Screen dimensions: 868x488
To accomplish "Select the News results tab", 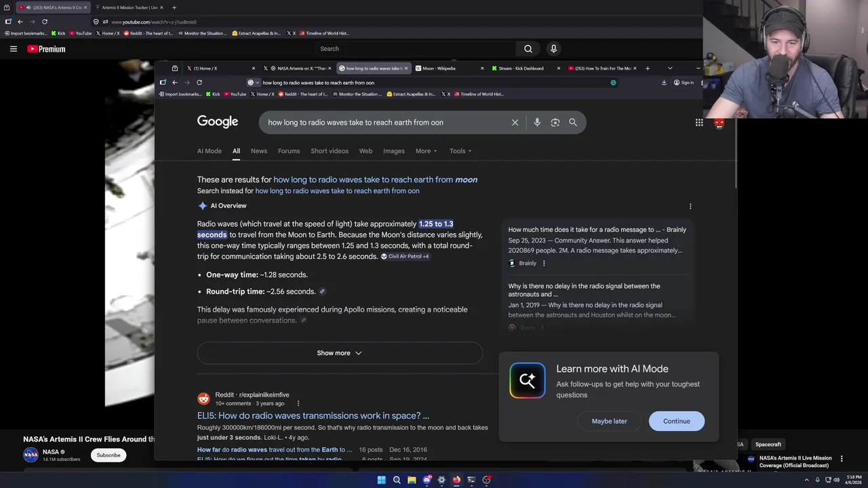I will click(x=259, y=151).
